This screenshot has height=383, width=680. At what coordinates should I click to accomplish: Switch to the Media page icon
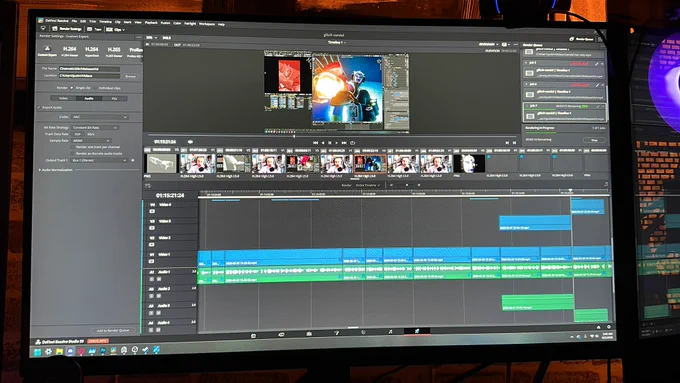253,335
